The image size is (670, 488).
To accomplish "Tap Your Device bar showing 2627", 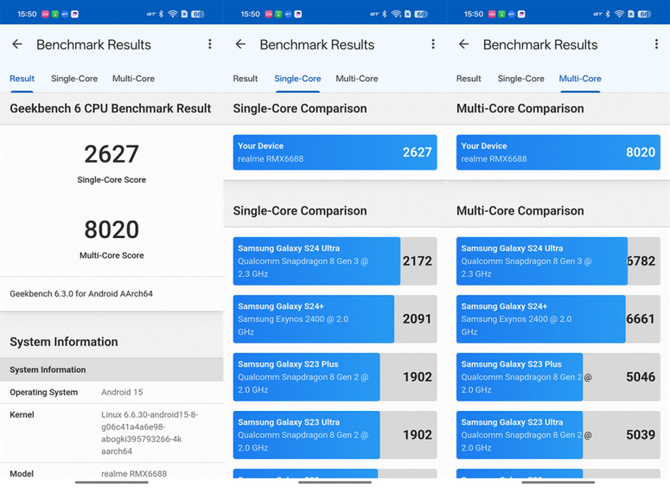I will 335,153.
